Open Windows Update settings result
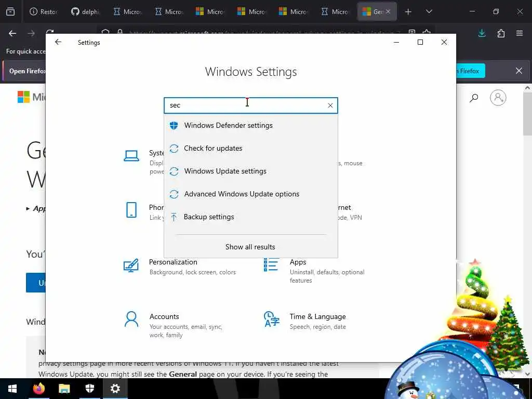The height and width of the screenshot is (399, 532). pos(251,171)
